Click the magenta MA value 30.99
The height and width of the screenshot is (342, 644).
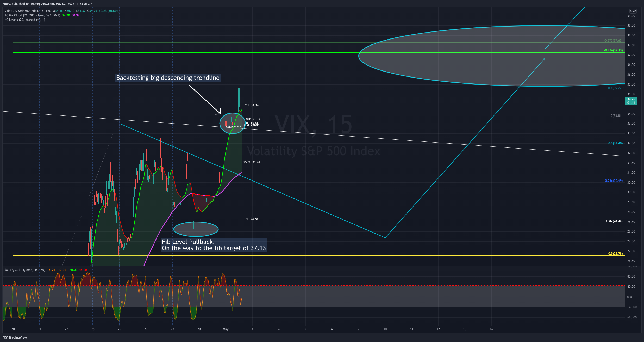pyautogui.click(x=76, y=15)
